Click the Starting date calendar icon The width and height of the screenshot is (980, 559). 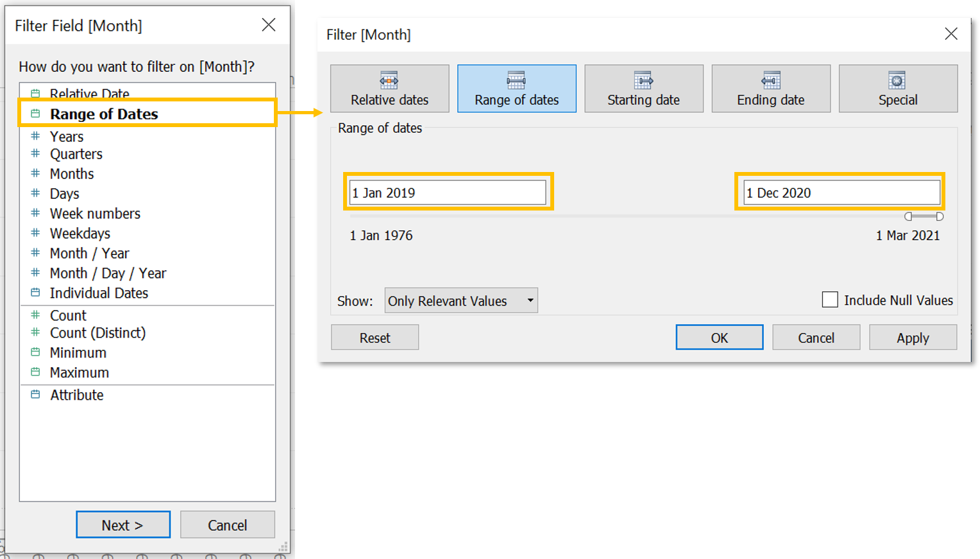click(x=643, y=80)
